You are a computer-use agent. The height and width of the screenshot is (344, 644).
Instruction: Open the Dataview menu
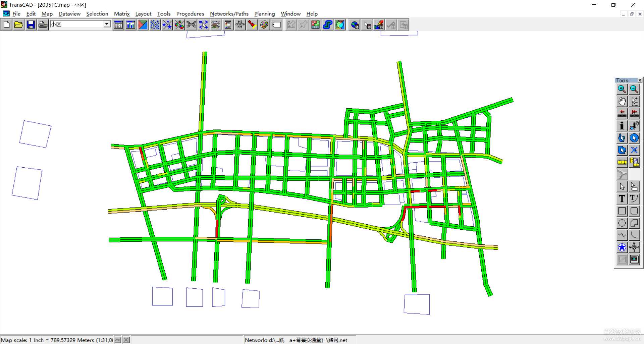click(69, 14)
